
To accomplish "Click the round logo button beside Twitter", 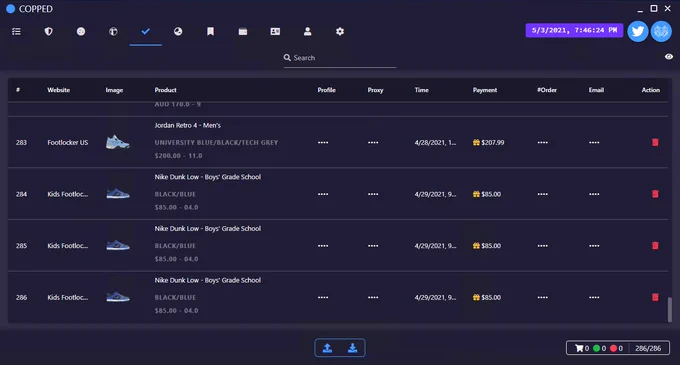I will point(661,31).
